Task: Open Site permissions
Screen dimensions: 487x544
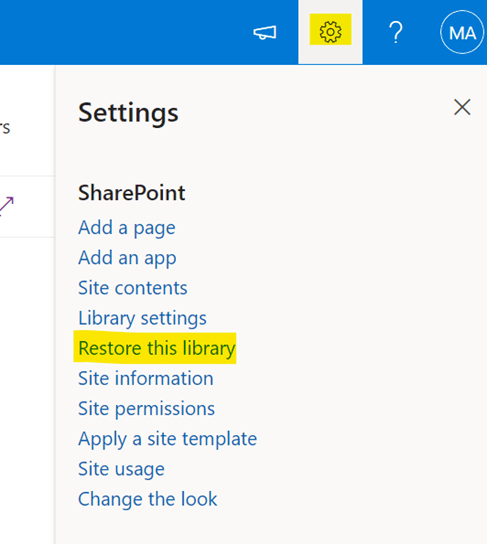Action: point(146,408)
